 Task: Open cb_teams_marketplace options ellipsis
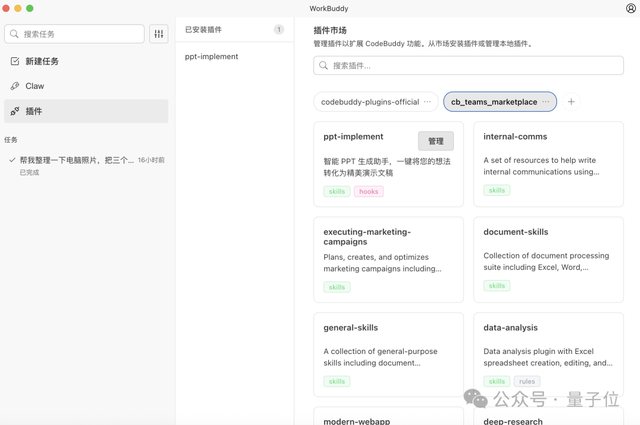click(546, 102)
